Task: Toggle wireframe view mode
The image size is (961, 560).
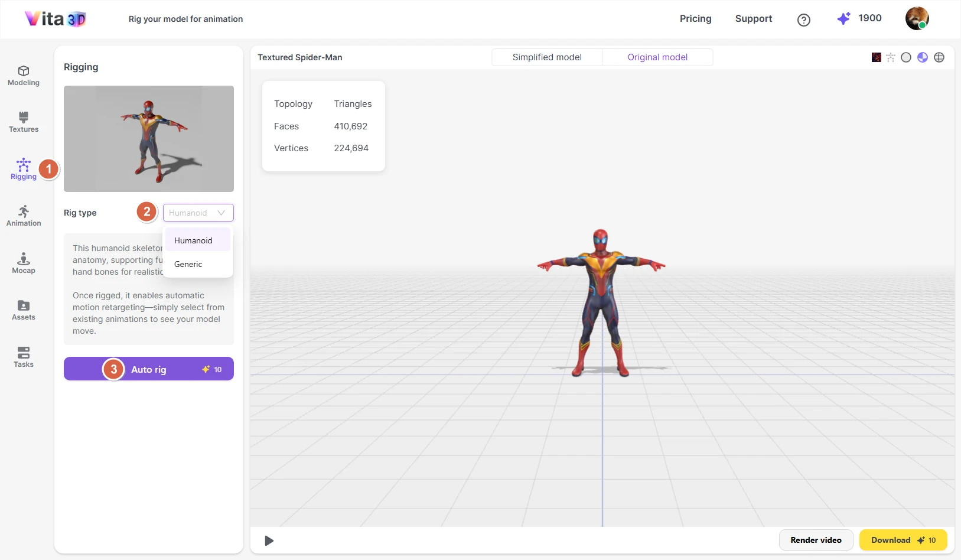Action: coord(939,57)
